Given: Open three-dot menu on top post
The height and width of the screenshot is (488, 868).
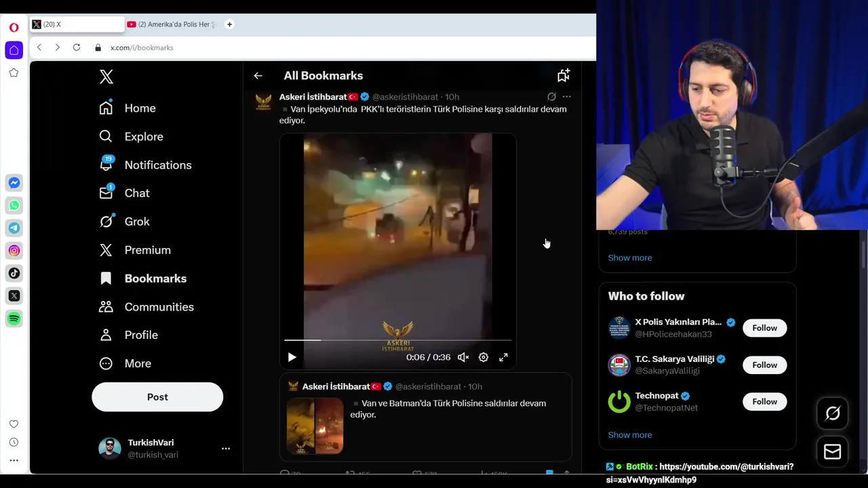Looking at the screenshot, I should (567, 97).
